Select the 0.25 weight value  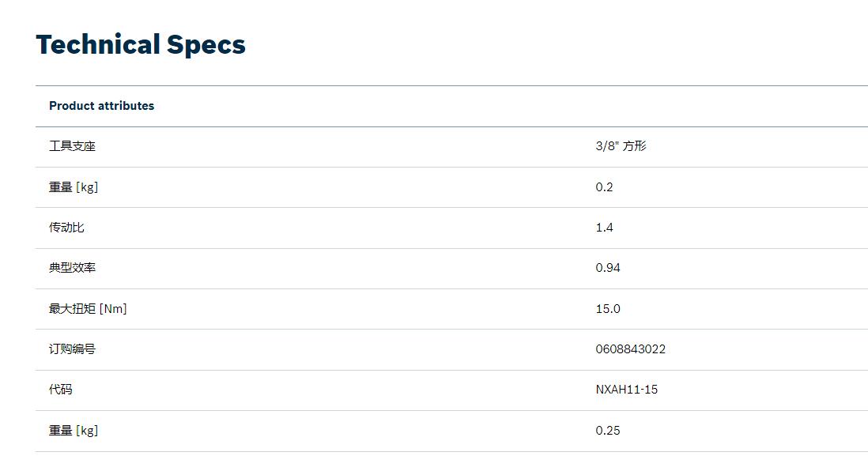608,431
